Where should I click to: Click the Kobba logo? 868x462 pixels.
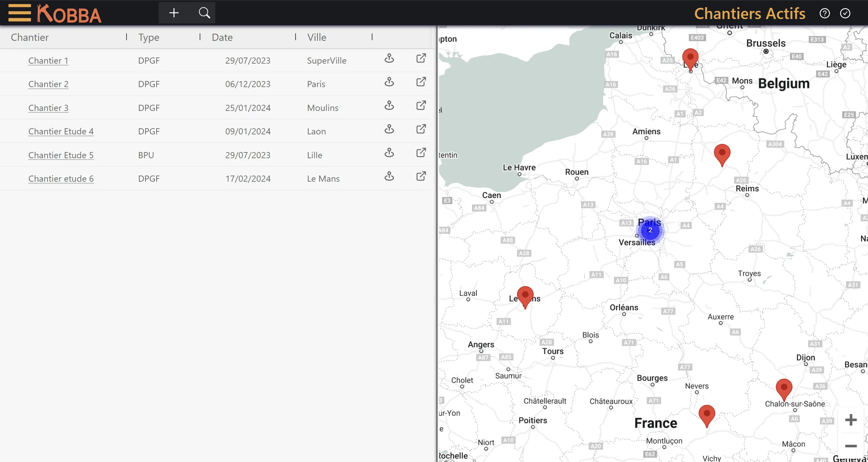tap(69, 14)
